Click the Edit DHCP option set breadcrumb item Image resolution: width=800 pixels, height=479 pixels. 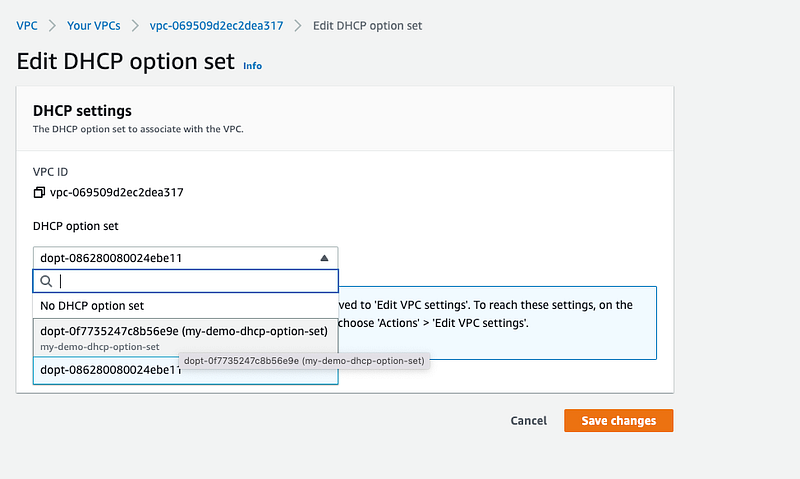370,24
